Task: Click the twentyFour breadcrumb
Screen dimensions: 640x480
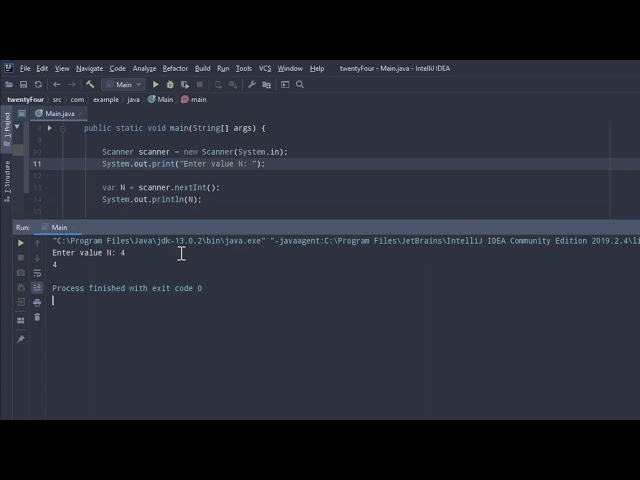Action: coord(25,100)
